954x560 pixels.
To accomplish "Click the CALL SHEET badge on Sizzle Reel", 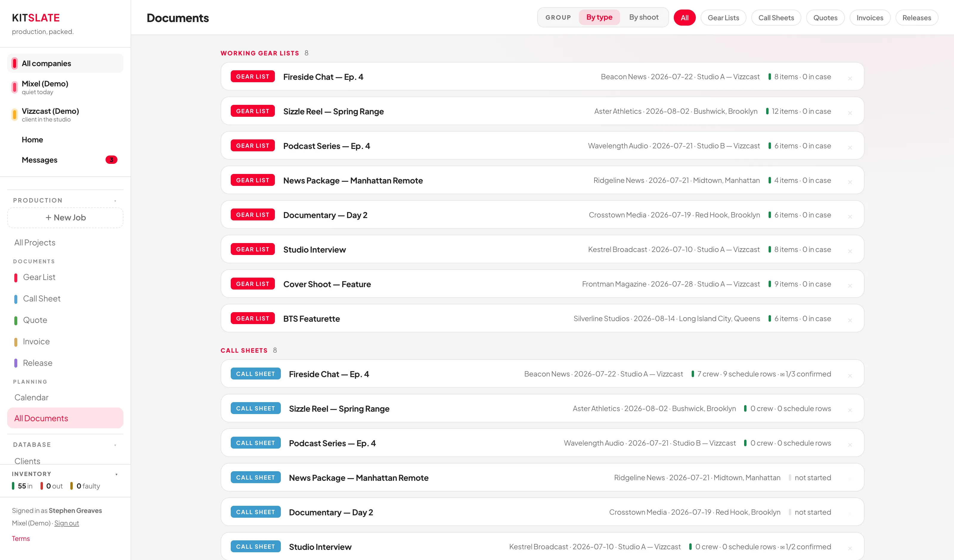I will point(255,408).
